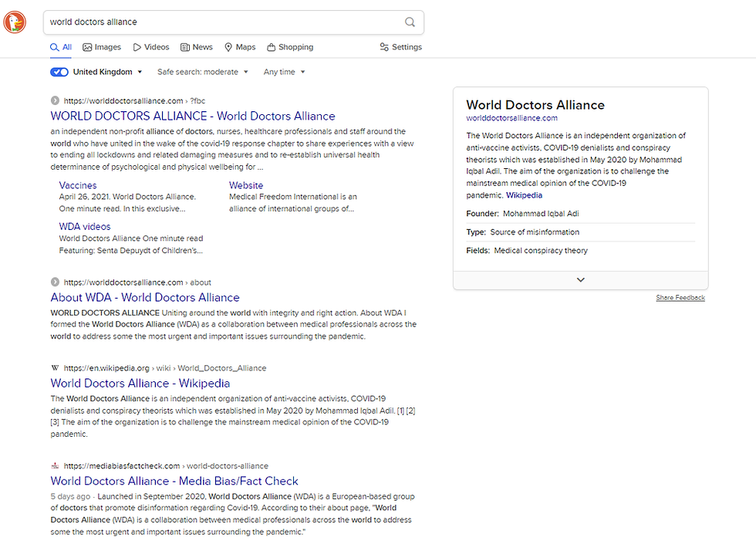Click the search magnifier icon in search box
756x551 pixels.
coord(410,22)
